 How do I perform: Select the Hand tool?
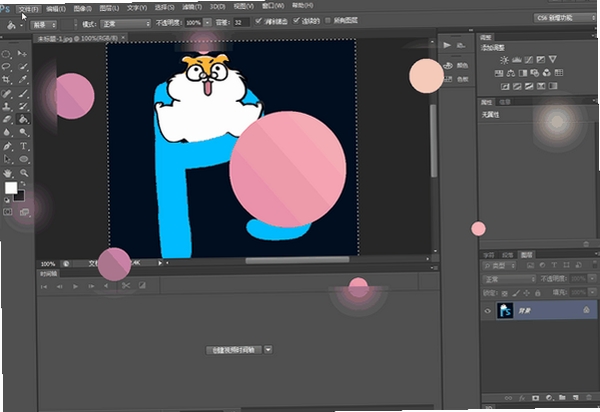pos(7,173)
